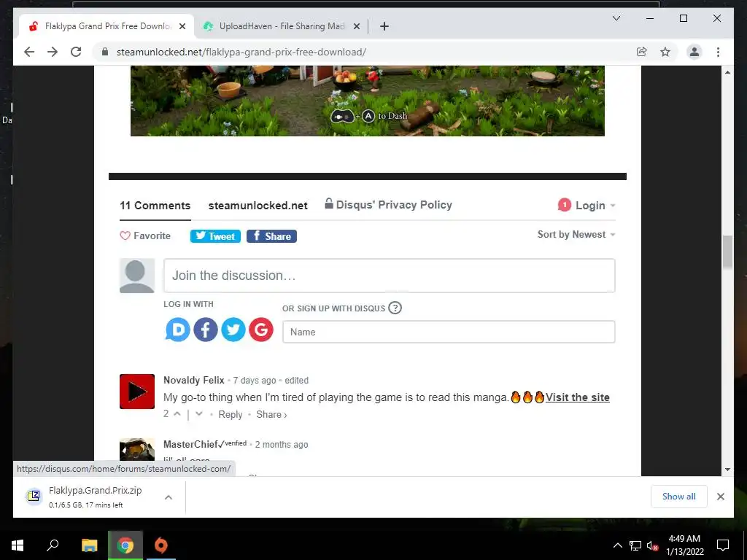747x560 pixels.
Task: Bookmark this tab with the star icon
Action: (665, 52)
